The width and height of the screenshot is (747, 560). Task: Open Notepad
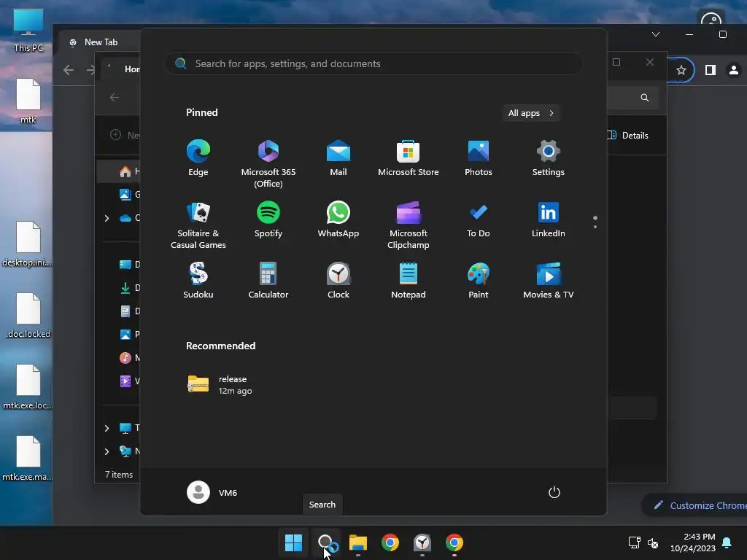(x=409, y=281)
